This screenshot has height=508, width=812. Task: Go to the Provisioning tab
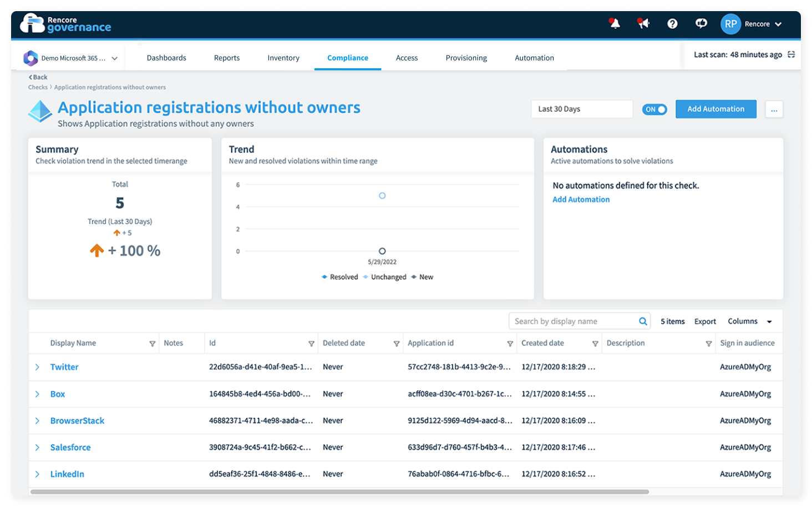pos(466,58)
